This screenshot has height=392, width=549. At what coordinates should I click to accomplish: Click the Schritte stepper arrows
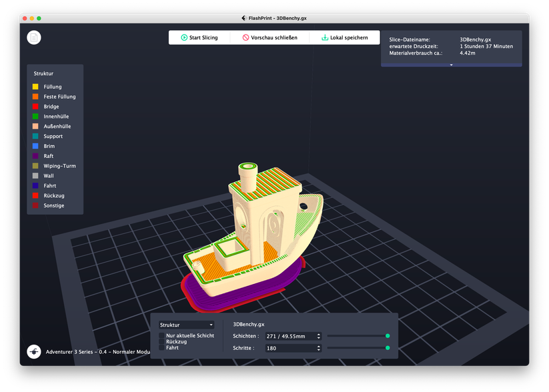click(318, 348)
